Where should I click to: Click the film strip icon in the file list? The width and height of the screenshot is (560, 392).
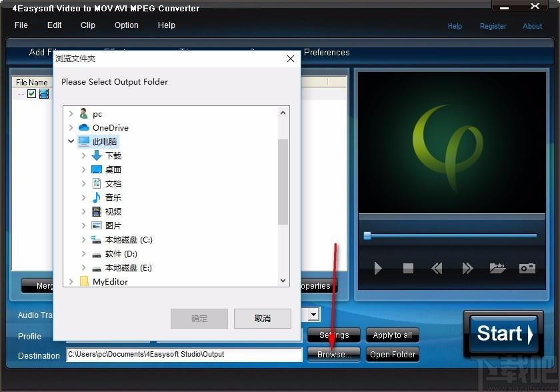44,93
